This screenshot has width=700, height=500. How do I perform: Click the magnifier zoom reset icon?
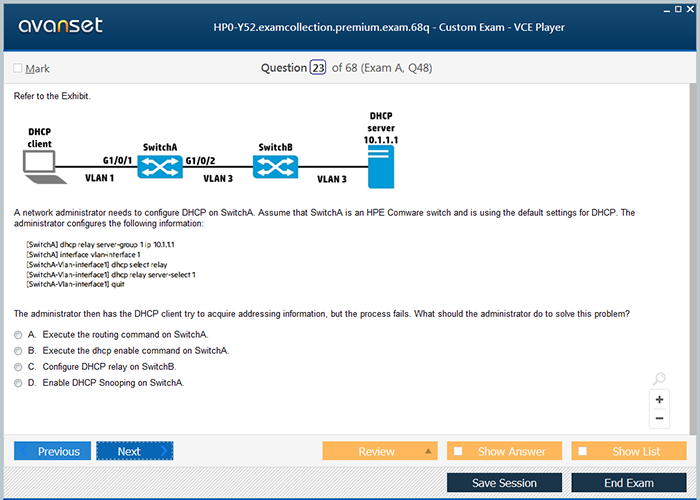pos(659,379)
